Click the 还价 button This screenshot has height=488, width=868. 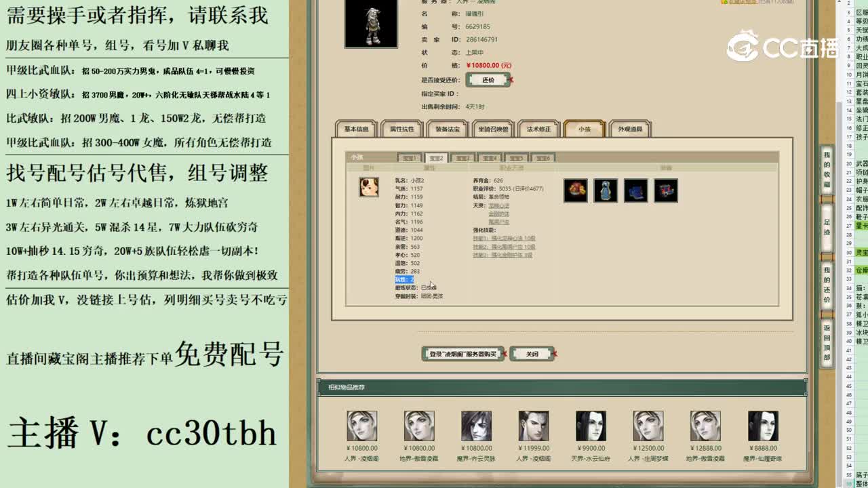pyautogui.click(x=489, y=79)
